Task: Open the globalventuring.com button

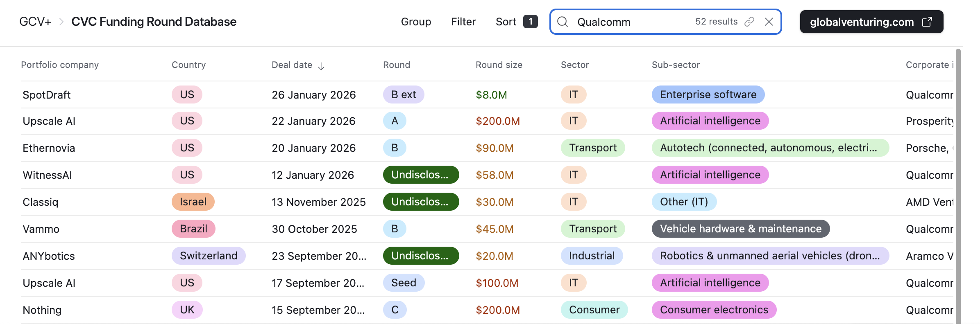Action: (x=862, y=22)
